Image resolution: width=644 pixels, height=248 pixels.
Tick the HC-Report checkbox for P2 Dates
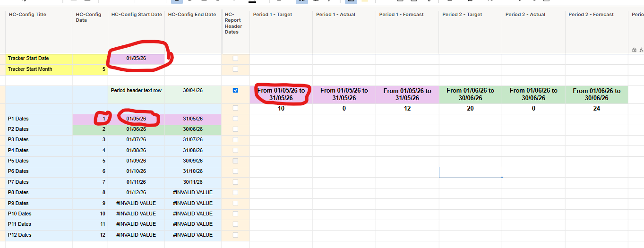(x=235, y=129)
